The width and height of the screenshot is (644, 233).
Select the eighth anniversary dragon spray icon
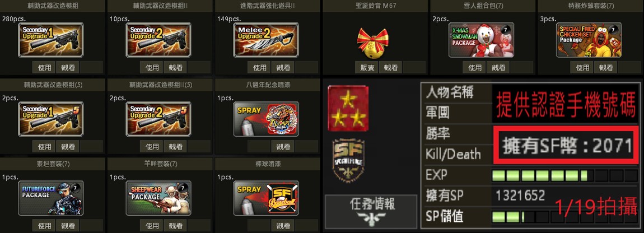tap(266, 119)
